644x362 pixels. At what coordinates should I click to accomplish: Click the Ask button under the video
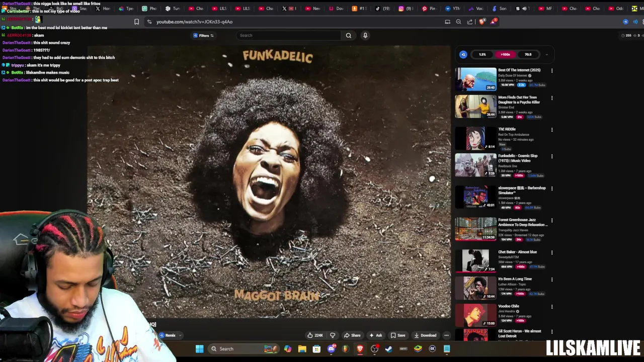click(376, 335)
